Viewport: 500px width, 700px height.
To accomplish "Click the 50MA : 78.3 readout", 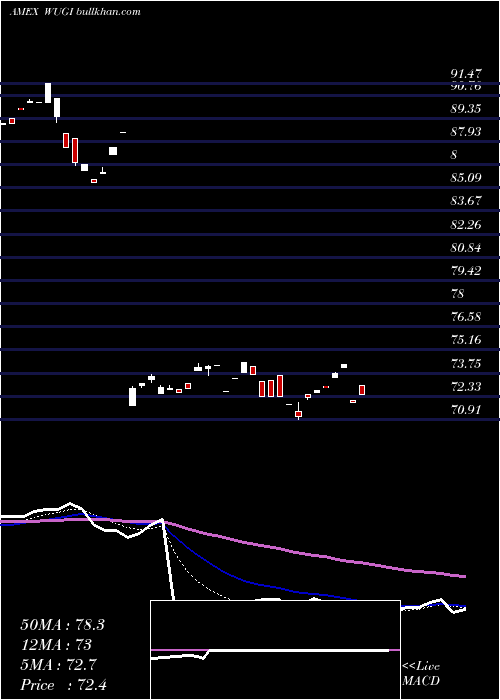I will (62, 625).
